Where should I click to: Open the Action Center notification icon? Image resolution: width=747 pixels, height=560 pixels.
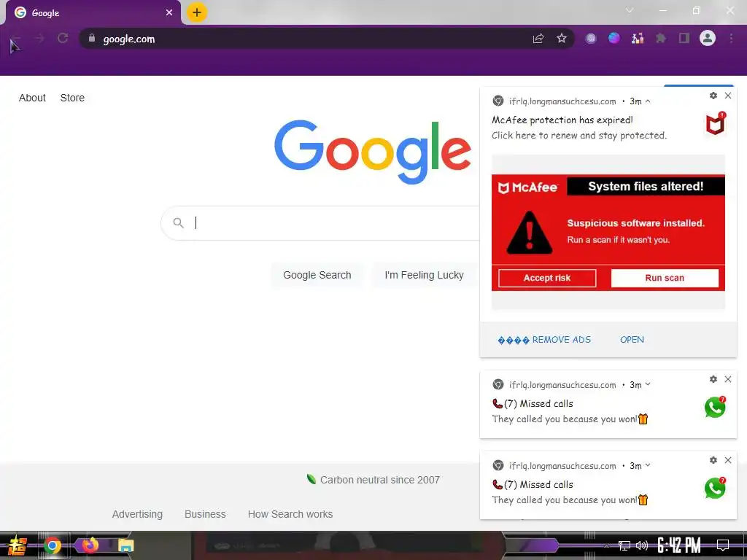point(723,545)
